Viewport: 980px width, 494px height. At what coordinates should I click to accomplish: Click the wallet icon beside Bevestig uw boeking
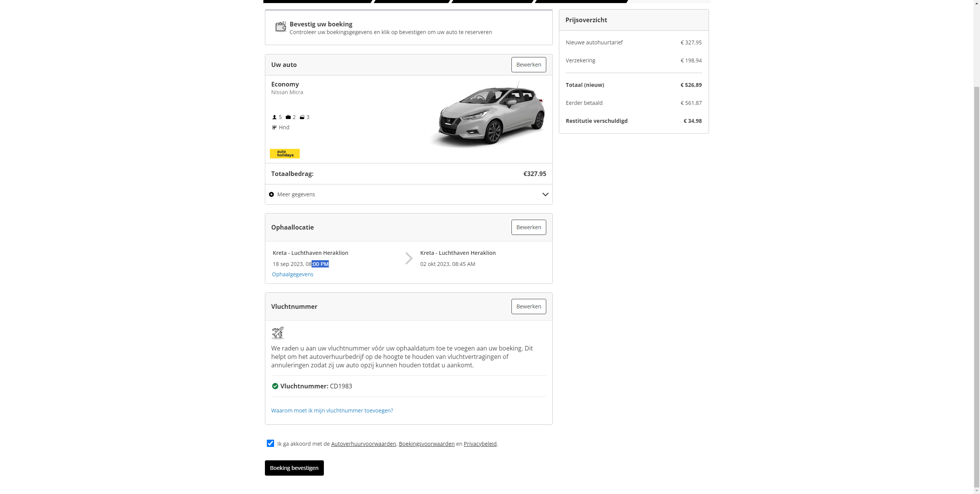point(281,27)
